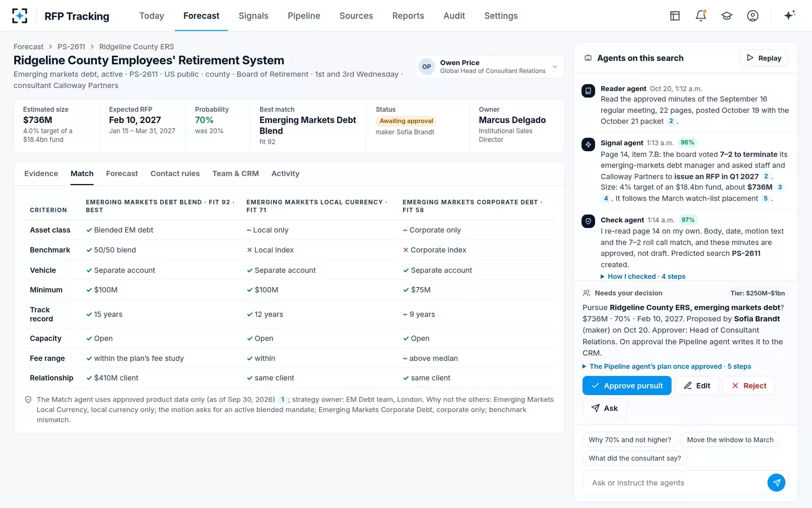Open the Reports nav tab
The image size is (812, 508).
(408, 16)
